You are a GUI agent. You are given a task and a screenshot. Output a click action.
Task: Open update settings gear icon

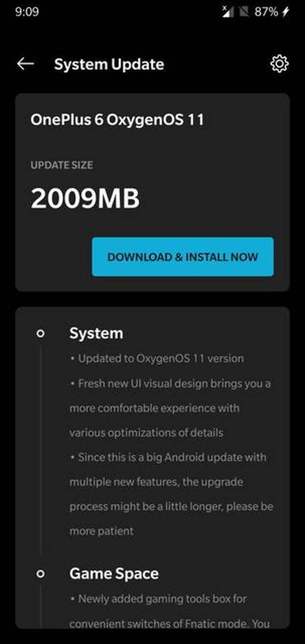point(279,64)
